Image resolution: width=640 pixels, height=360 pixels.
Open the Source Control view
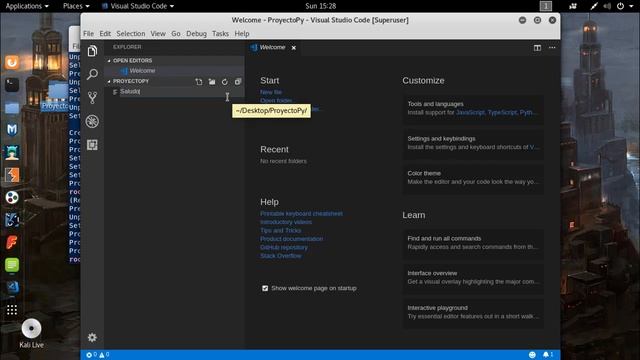coord(92,98)
